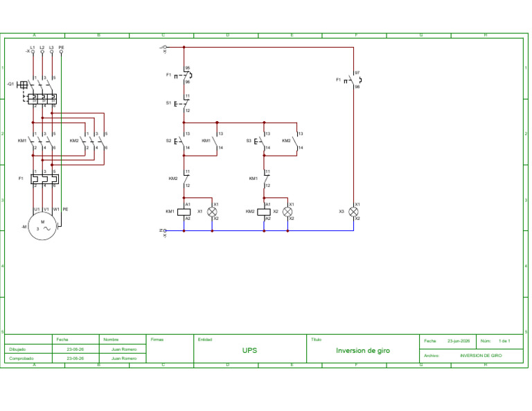Select the three-phase motor M symbol
532x411 pixels.
tap(42, 226)
